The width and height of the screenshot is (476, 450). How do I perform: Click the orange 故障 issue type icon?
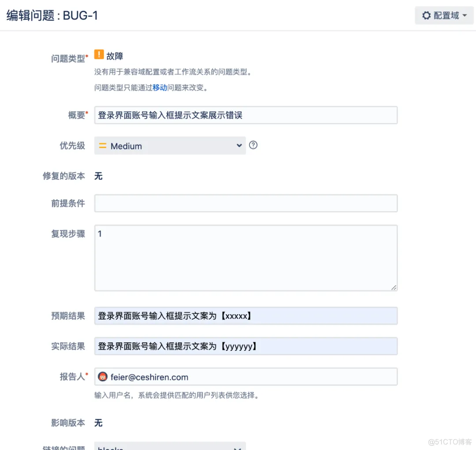pos(99,54)
